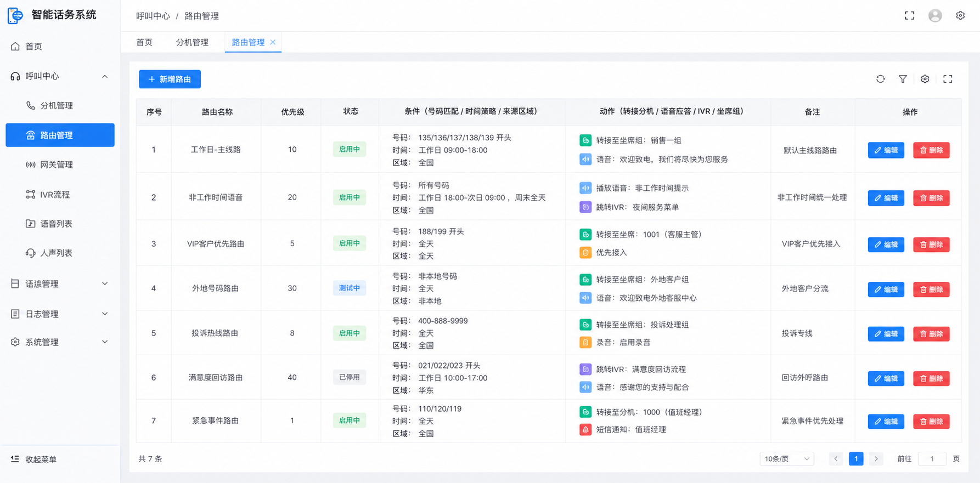Click the orange 优先接入 icon
This screenshot has width=980, height=483.
pos(585,253)
